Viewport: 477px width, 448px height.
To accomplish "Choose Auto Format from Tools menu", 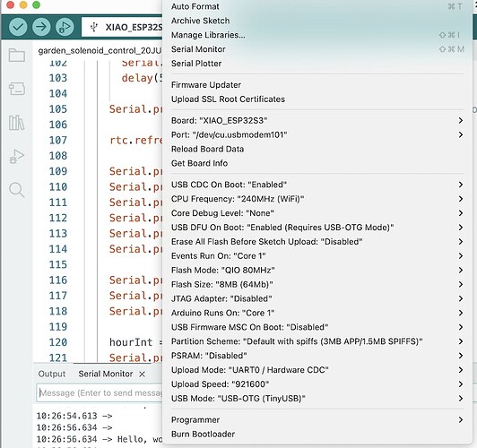I will (317, 6).
